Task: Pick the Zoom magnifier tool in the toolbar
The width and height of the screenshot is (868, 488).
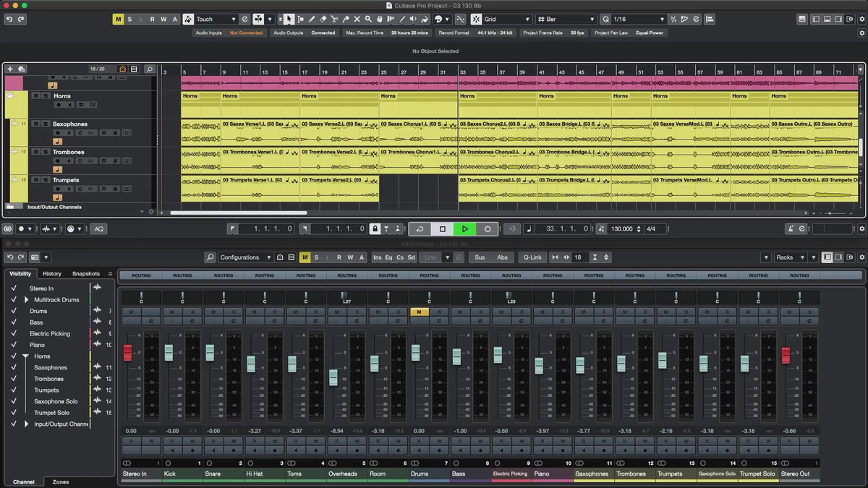Action: tap(368, 20)
